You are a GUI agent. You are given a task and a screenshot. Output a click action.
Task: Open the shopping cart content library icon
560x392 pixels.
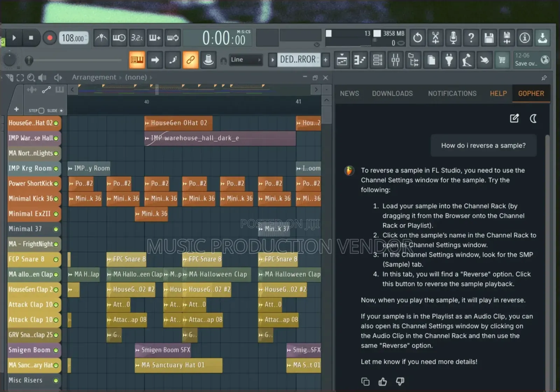[x=502, y=60]
